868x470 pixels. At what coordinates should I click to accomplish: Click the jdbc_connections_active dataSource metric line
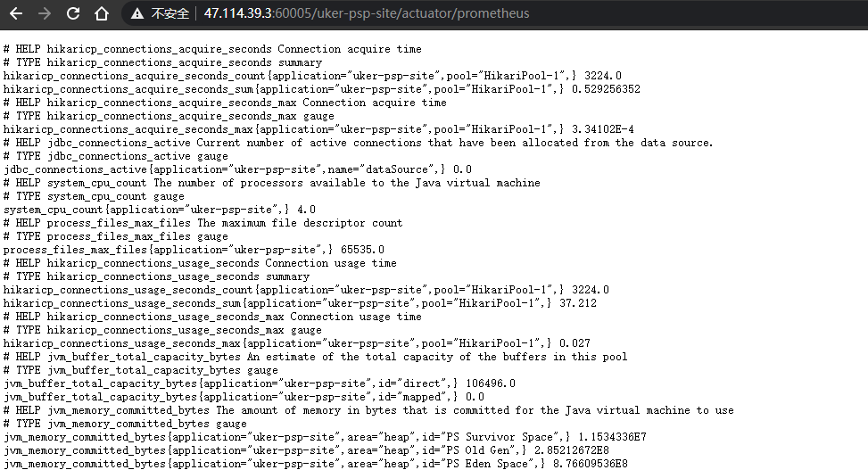tap(237, 169)
